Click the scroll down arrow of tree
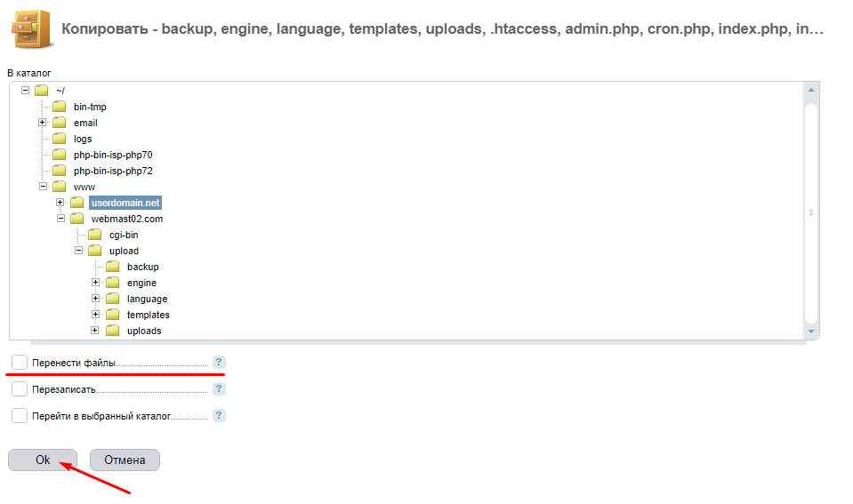853x504 pixels. tap(810, 331)
